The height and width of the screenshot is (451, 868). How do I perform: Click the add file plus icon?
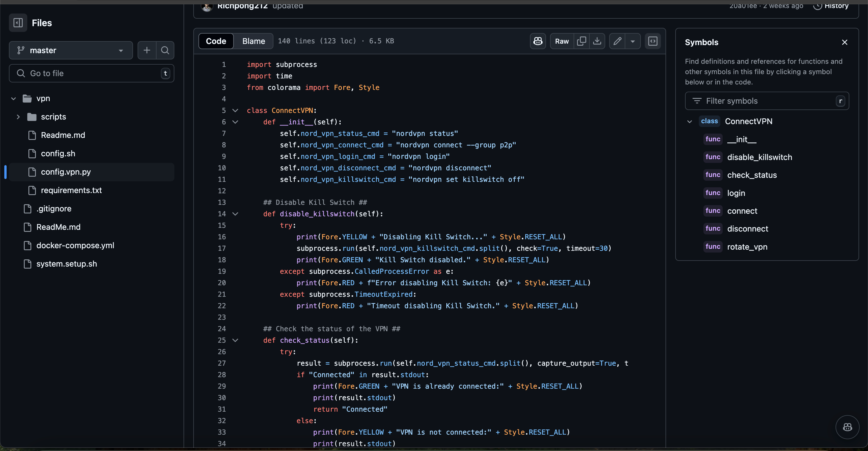click(x=147, y=50)
